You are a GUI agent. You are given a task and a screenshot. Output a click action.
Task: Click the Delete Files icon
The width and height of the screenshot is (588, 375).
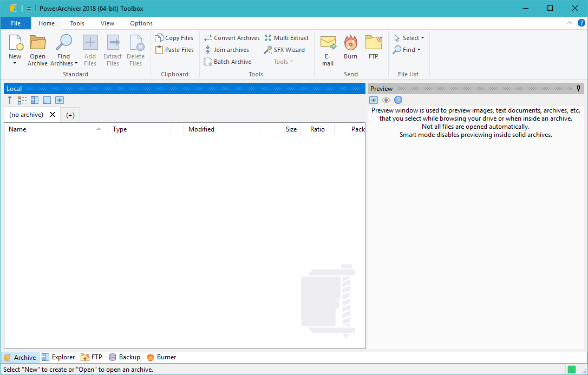[136, 42]
